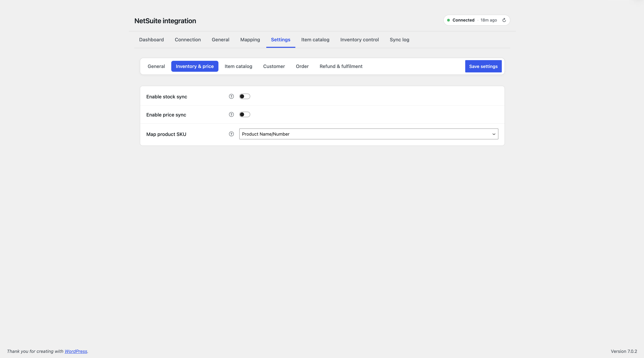Switch to the Inventory control tab

[359, 40]
